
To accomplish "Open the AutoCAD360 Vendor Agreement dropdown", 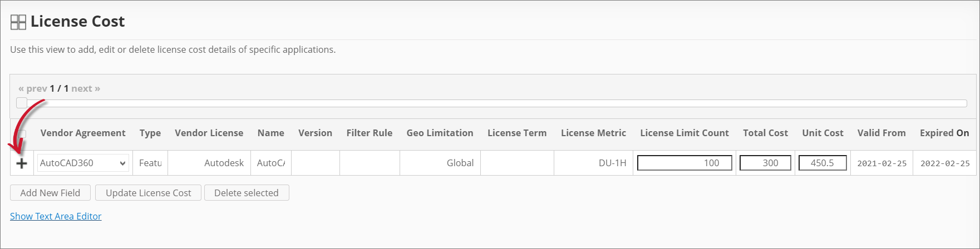I will pos(83,163).
